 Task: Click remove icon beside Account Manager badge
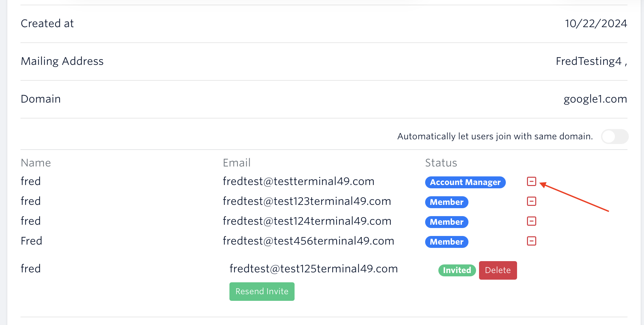[531, 181]
